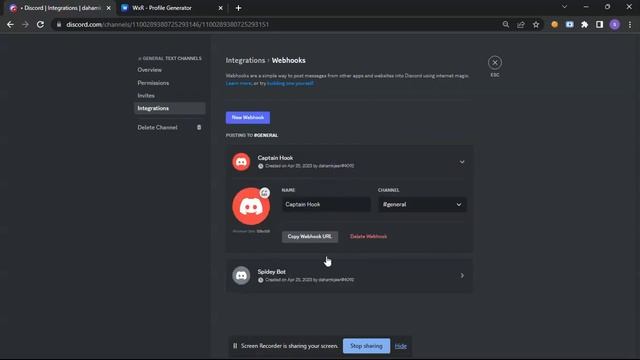Screen dimensions: 640x360
Task: Click the Webhooks breadcrumb heading
Action: 289,60
